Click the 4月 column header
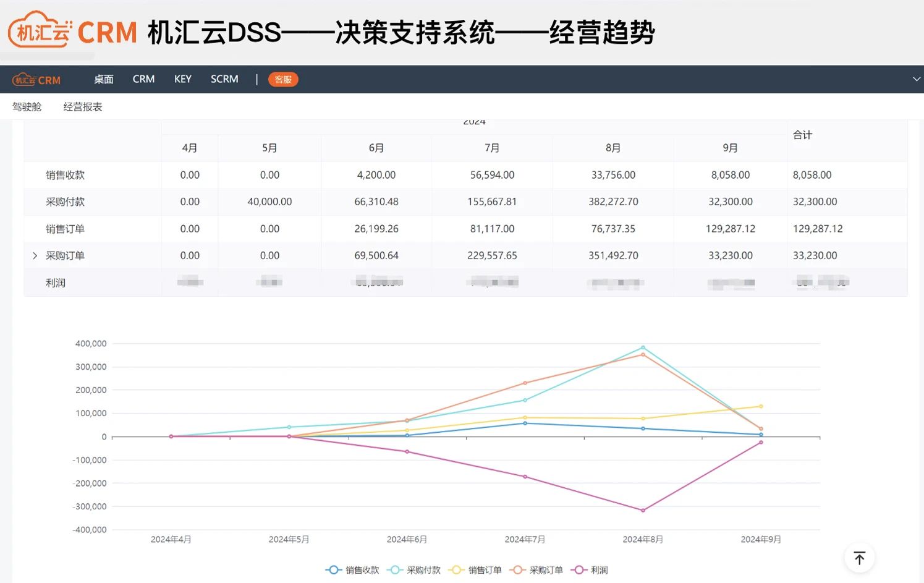 click(190, 148)
